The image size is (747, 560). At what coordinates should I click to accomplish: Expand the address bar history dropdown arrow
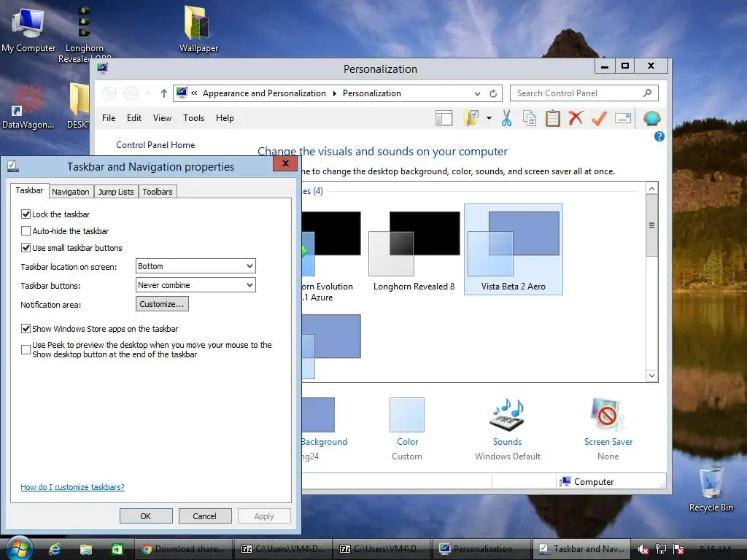click(x=477, y=93)
